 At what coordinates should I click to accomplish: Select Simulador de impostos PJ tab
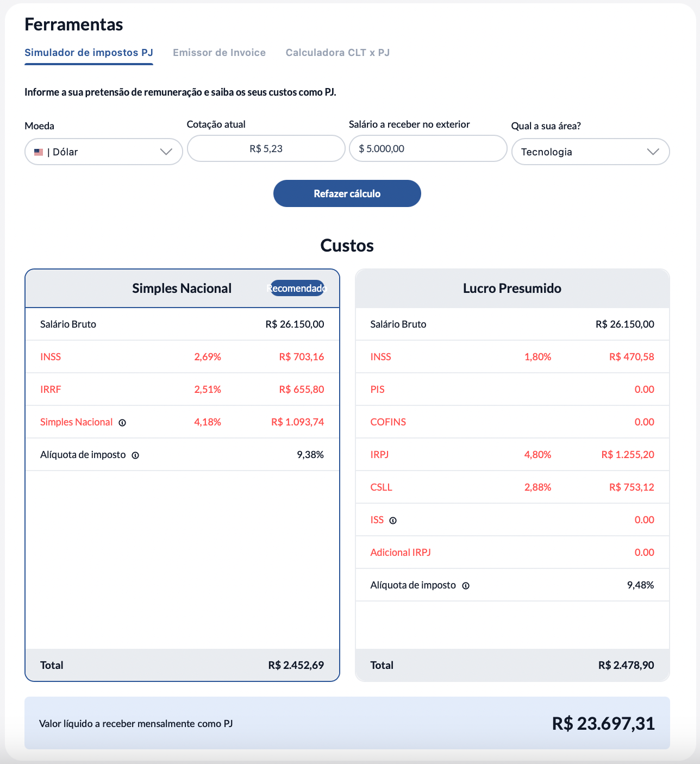[x=89, y=53]
